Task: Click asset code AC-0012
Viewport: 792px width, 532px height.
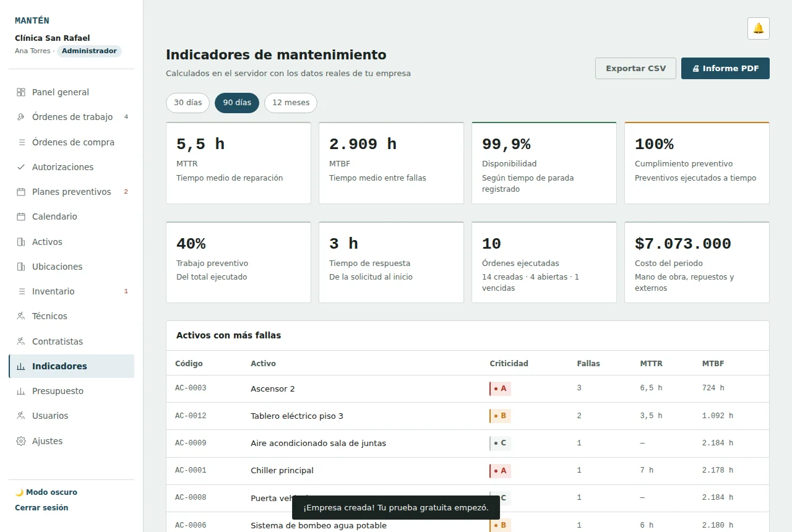Action: point(191,416)
